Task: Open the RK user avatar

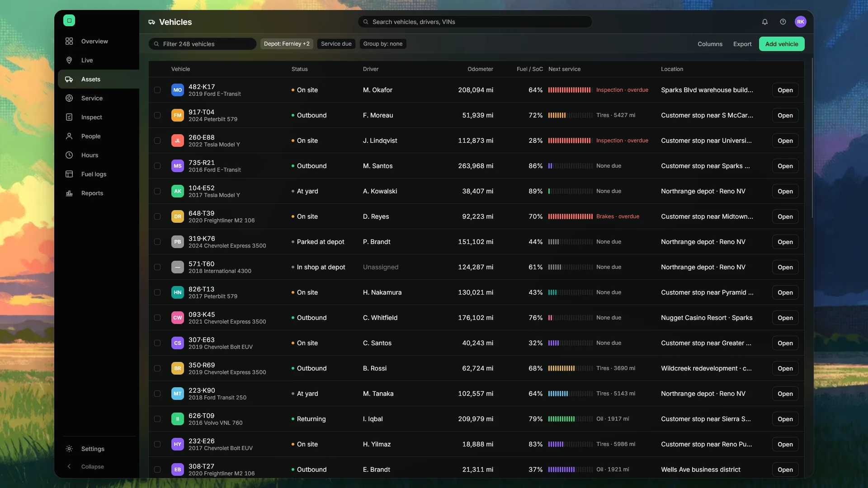Action: [801, 22]
